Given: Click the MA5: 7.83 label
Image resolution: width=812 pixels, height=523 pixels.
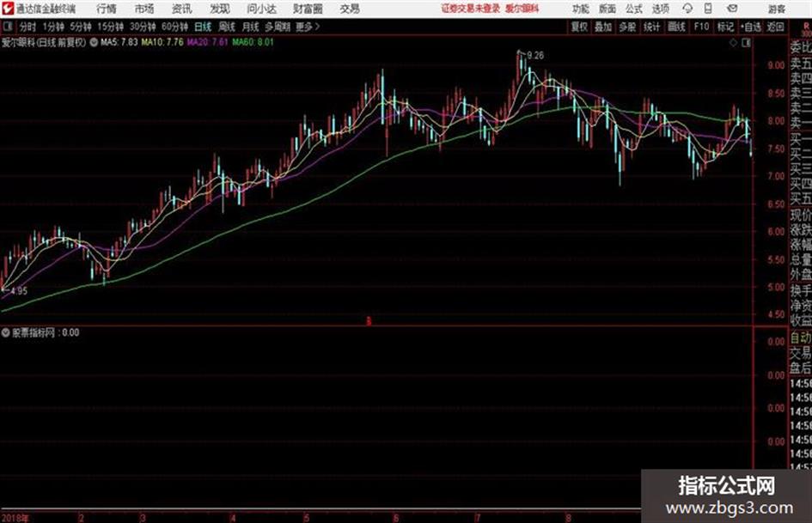Looking at the screenshot, I should coord(119,42).
